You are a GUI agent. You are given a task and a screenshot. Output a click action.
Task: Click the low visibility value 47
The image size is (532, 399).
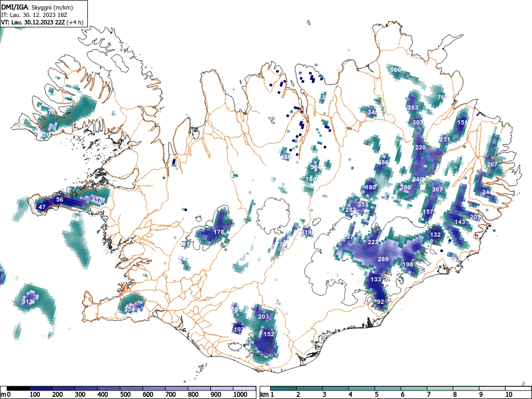42,207
